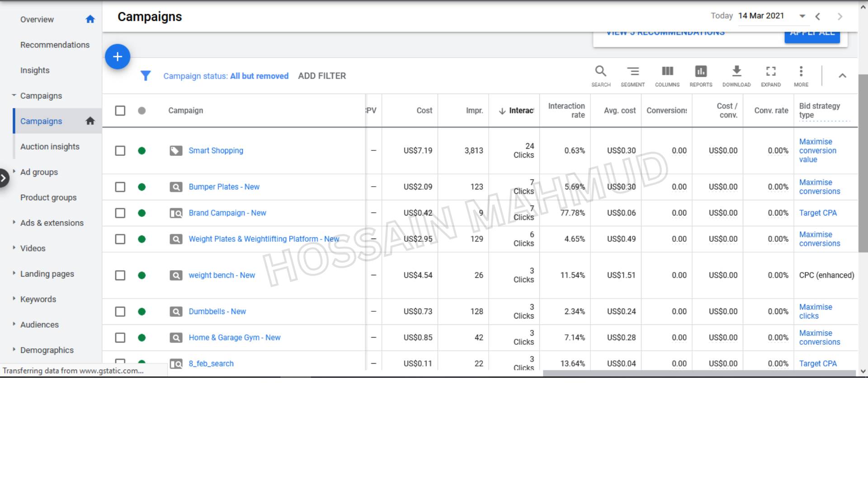Click the horizontal scrollbar at table bottom

coord(699,373)
